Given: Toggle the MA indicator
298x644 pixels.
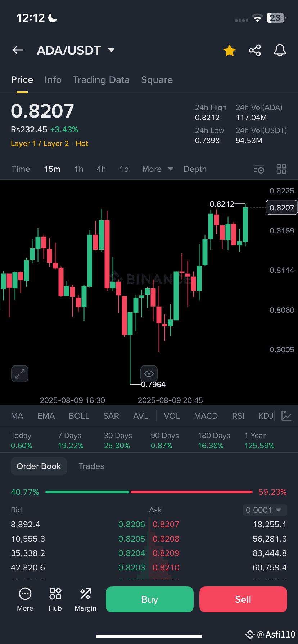Looking at the screenshot, I should coord(17,416).
